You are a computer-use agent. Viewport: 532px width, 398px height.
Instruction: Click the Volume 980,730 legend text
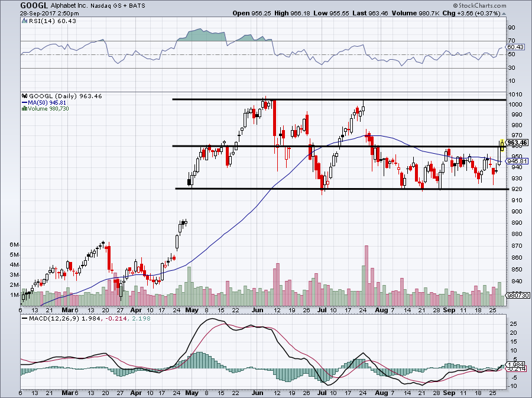[48, 109]
